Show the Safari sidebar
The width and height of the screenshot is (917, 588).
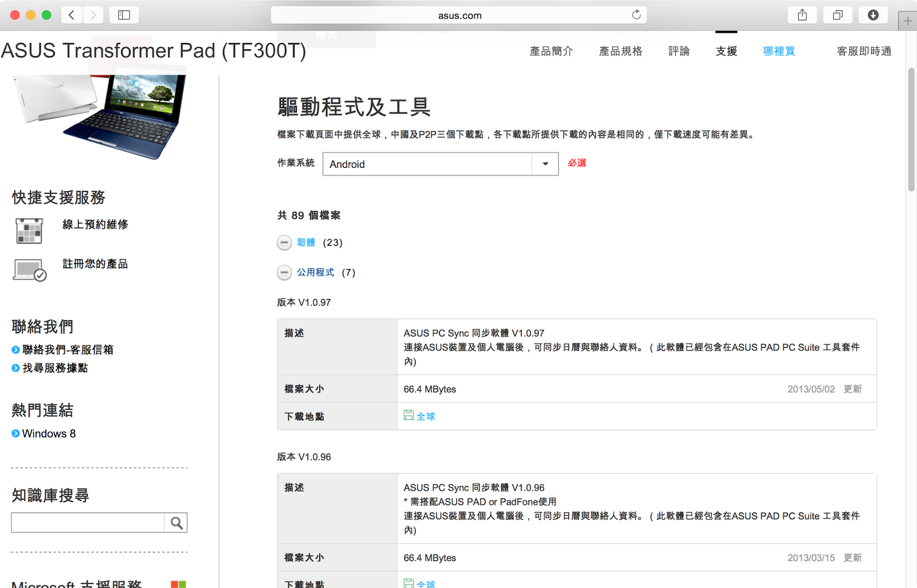tap(124, 15)
